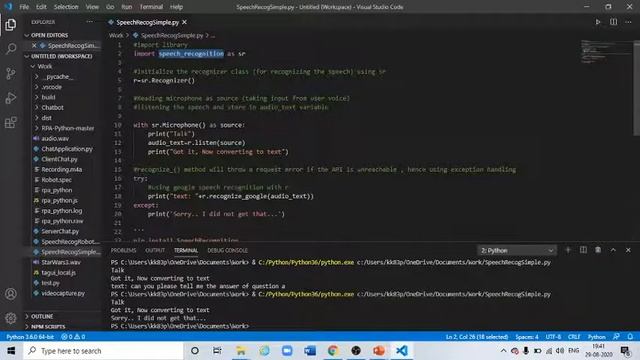Open the Help menu
The image size is (640, 360).
(x=176, y=7)
